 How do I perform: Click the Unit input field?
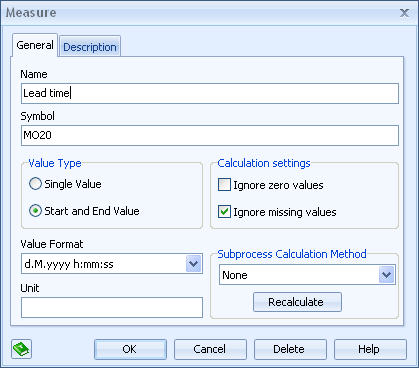tap(112, 307)
